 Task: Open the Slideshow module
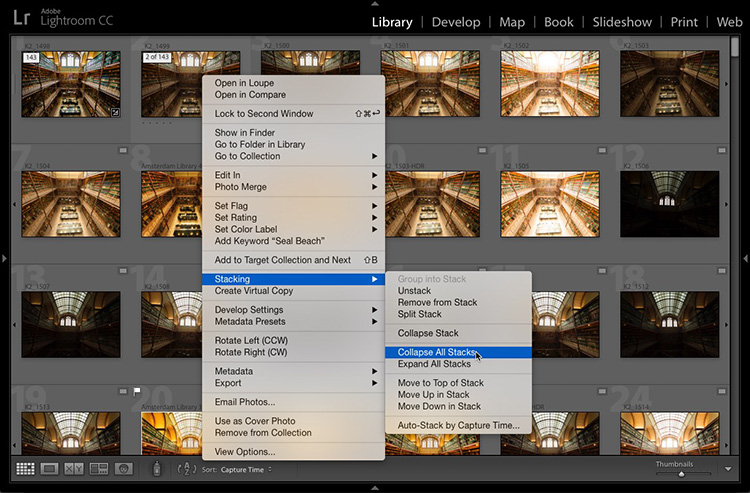622,22
